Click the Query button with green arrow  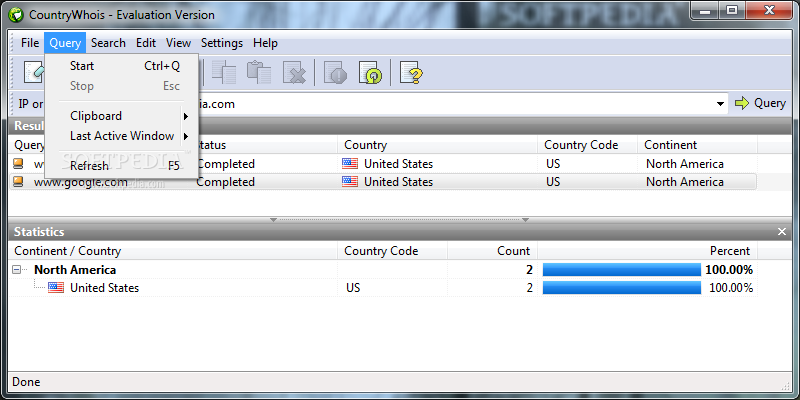click(x=760, y=104)
